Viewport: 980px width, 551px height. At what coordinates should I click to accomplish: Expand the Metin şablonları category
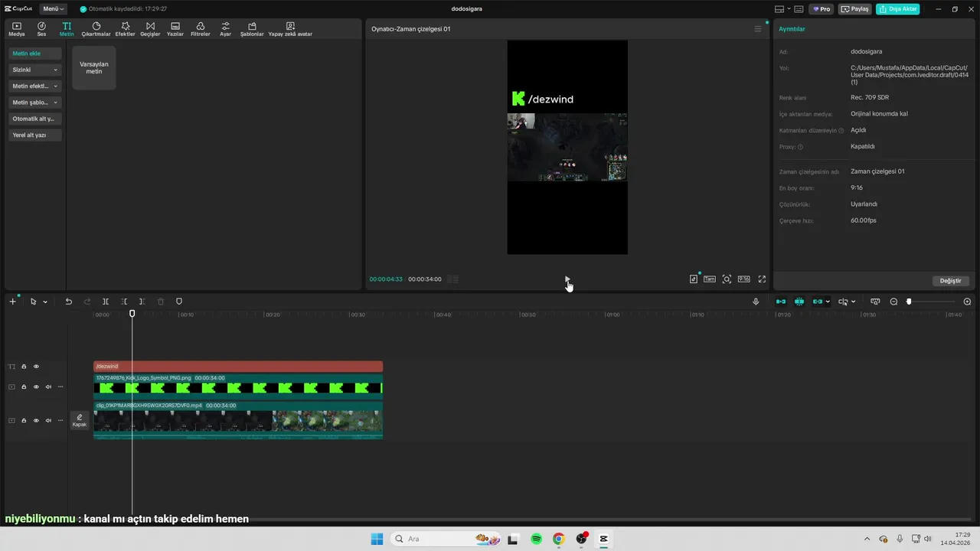pyautogui.click(x=35, y=102)
